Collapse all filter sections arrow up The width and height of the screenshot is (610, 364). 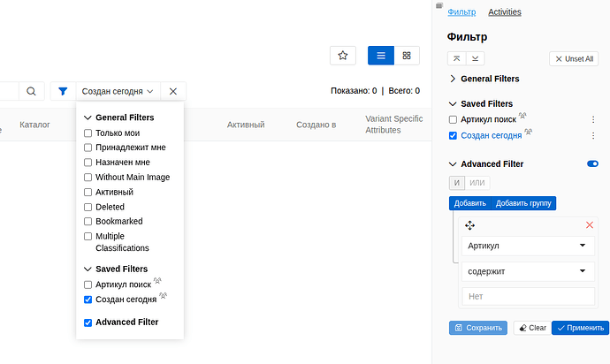pyautogui.click(x=457, y=58)
